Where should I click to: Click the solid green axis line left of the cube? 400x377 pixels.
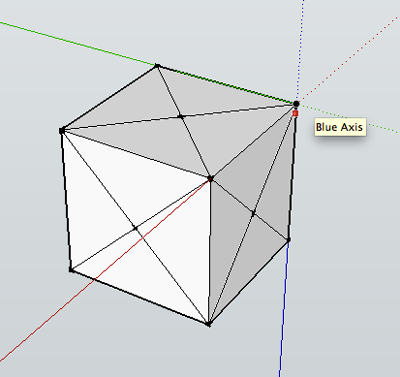[78, 44]
